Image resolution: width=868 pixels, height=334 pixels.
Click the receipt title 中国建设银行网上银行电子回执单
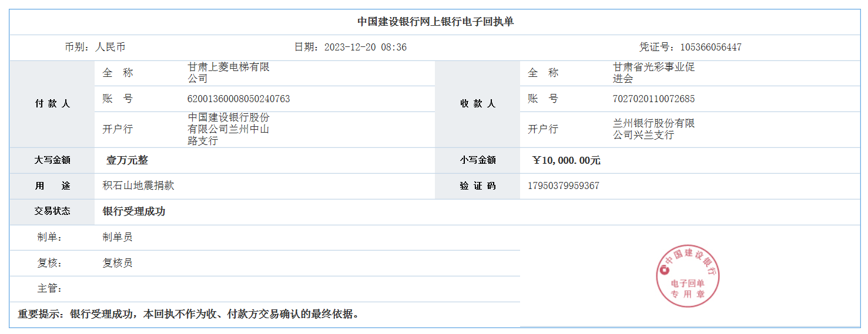click(435, 22)
